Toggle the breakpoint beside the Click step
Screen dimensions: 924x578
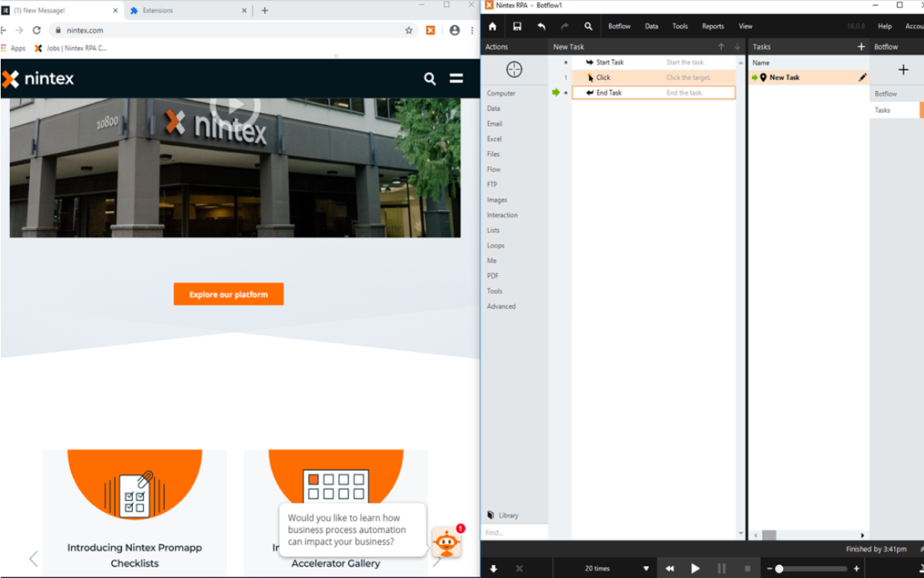pyautogui.click(x=566, y=77)
